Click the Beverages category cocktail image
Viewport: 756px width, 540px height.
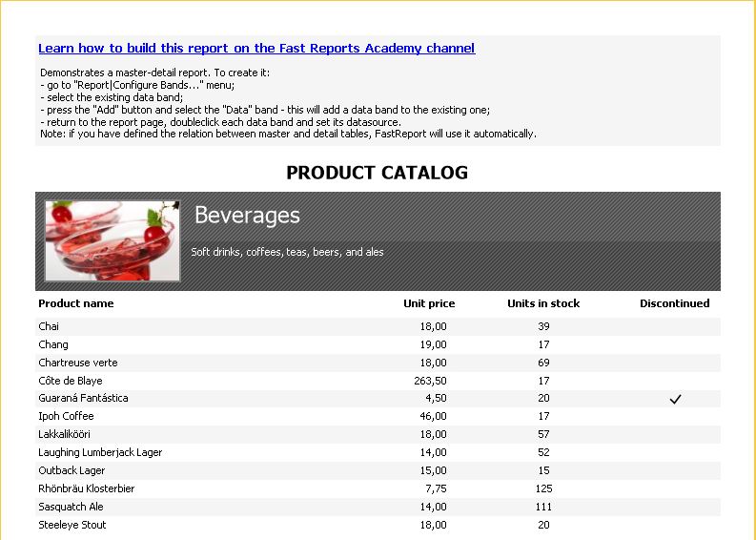[112, 240]
